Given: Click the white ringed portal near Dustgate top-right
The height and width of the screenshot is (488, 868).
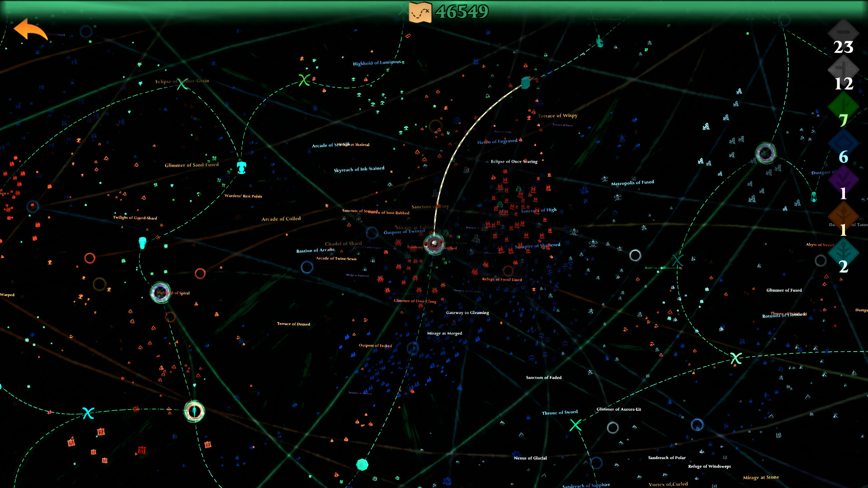Looking at the screenshot, I should tap(765, 154).
